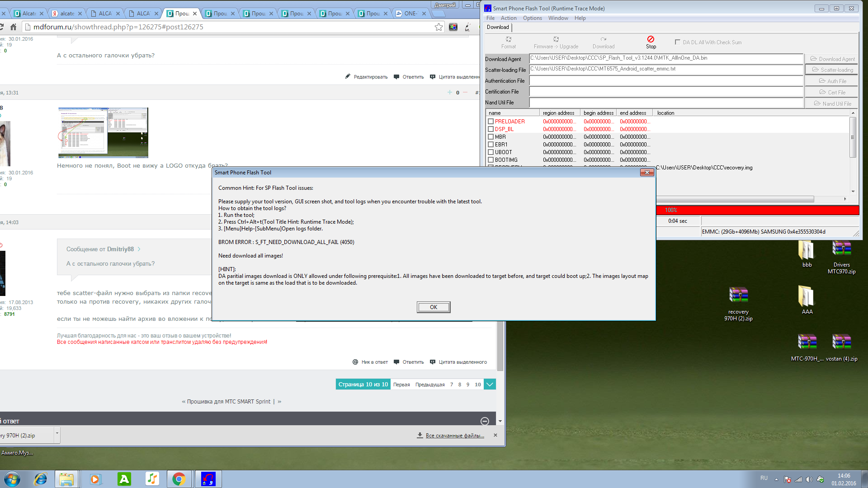868x488 pixels.
Task: Click the Download arrow toolbar icon
Action: tap(603, 40)
